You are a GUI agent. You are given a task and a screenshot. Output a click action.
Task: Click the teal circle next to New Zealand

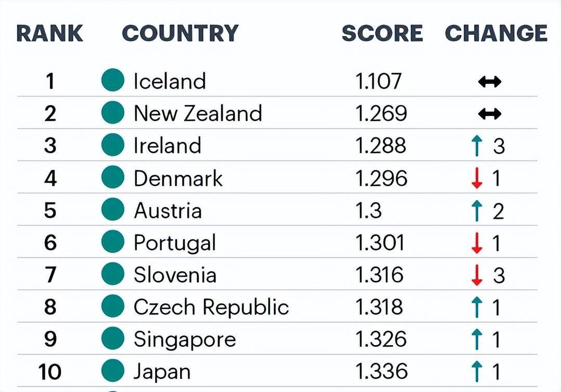pos(113,113)
